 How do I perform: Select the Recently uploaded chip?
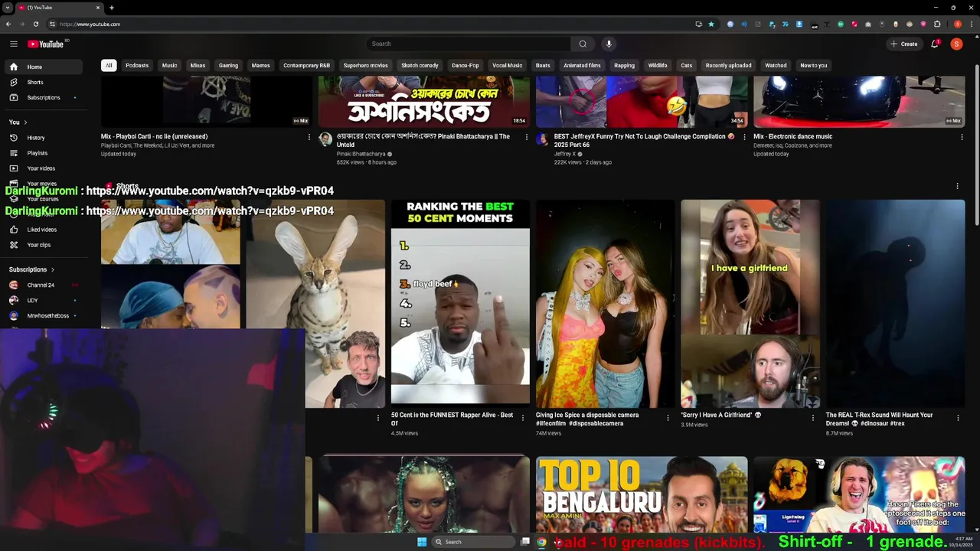pos(728,65)
